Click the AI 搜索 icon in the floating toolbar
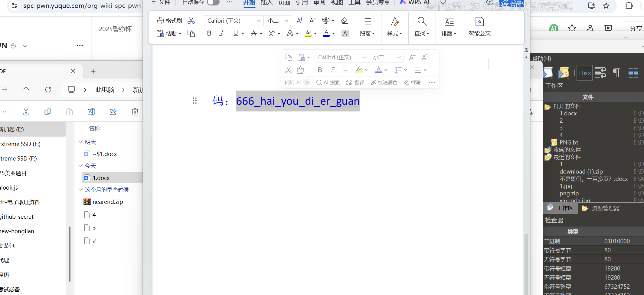Viewport: 644px width, 295px height. click(x=319, y=82)
